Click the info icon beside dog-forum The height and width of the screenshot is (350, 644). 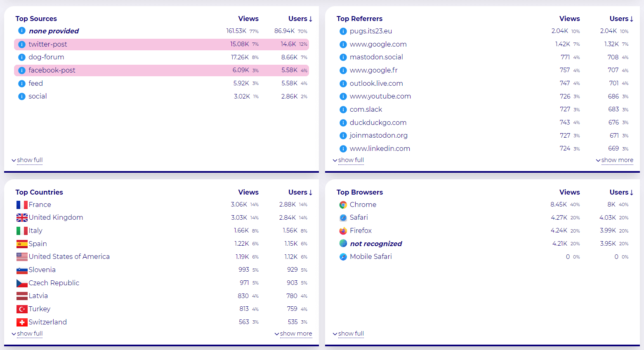coord(22,57)
